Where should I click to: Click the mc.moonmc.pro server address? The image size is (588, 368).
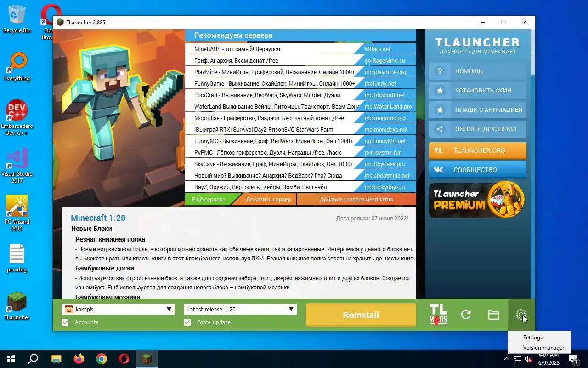[384, 118]
